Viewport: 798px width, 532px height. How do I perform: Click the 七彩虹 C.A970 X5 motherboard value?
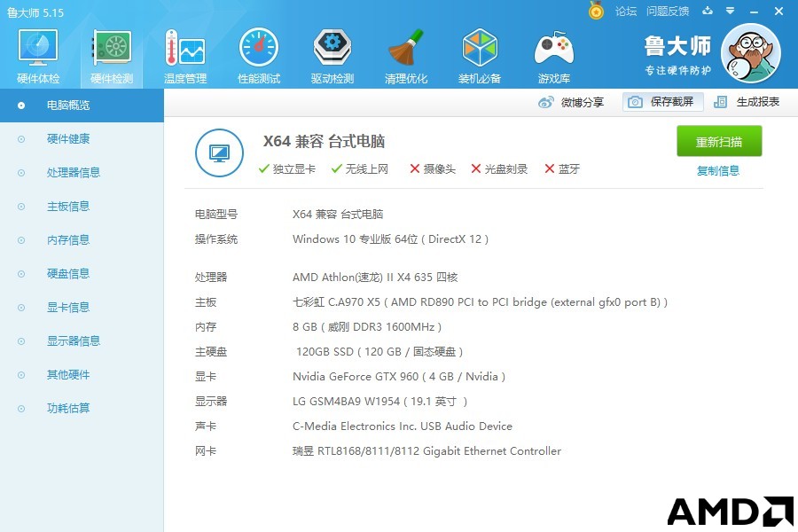tap(480, 302)
